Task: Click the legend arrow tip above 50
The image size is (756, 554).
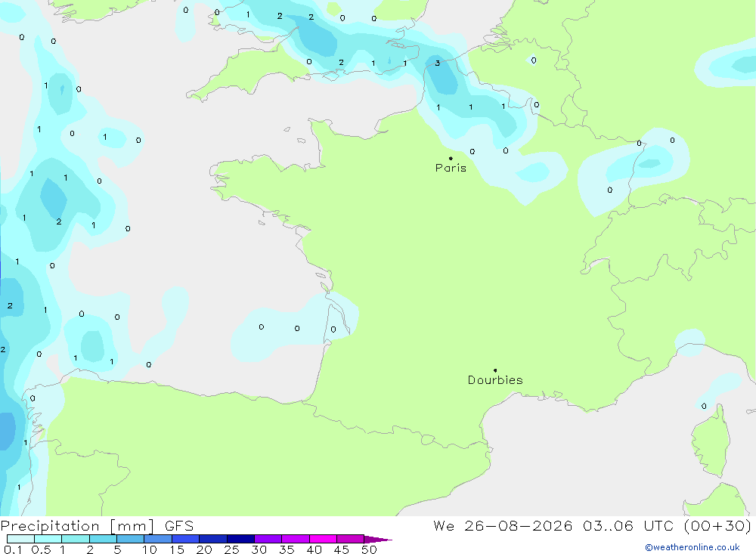Action: (379, 540)
